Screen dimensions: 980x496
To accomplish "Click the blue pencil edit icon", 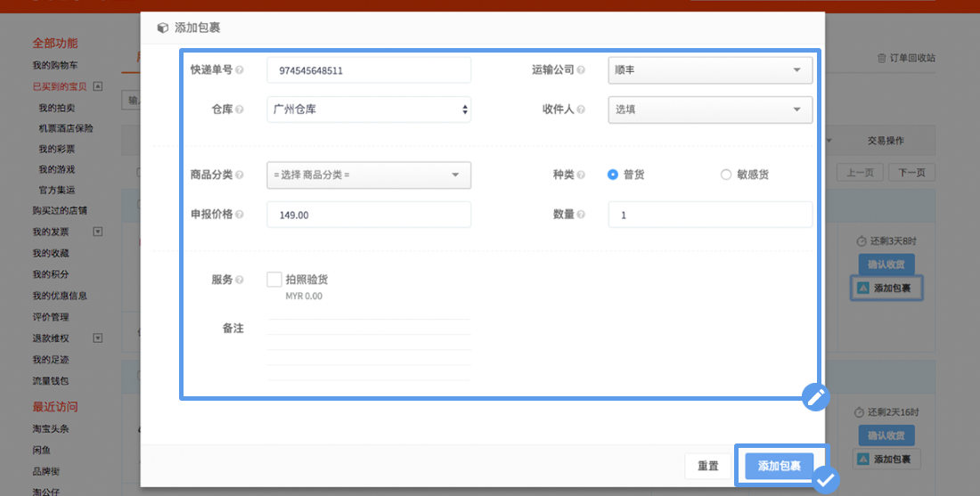I will pyautogui.click(x=815, y=397).
